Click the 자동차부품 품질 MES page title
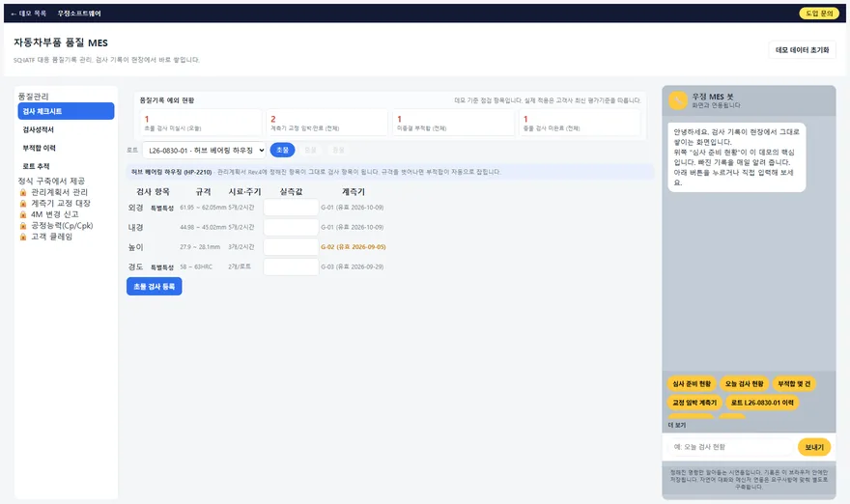The width and height of the screenshot is (850, 504). (61, 42)
